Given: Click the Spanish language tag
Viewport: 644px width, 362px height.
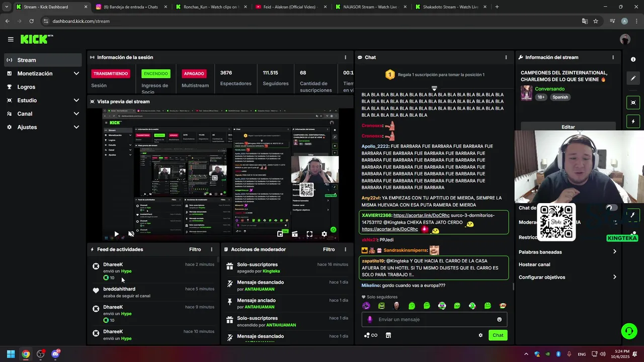Looking at the screenshot, I should tap(560, 97).
